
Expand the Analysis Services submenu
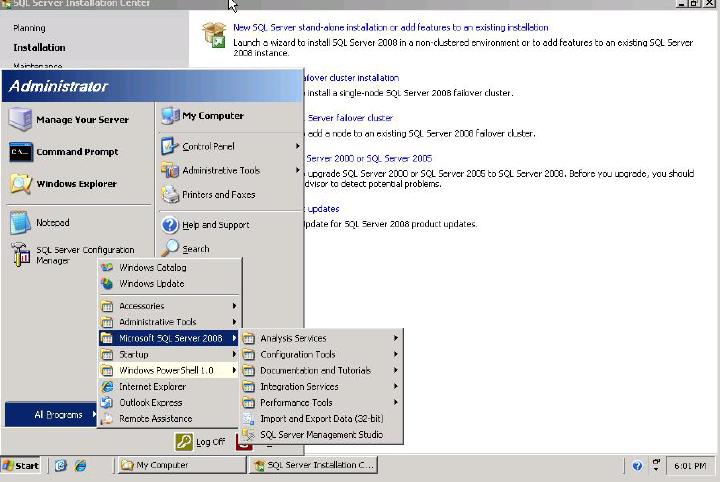tap(321, 338)
